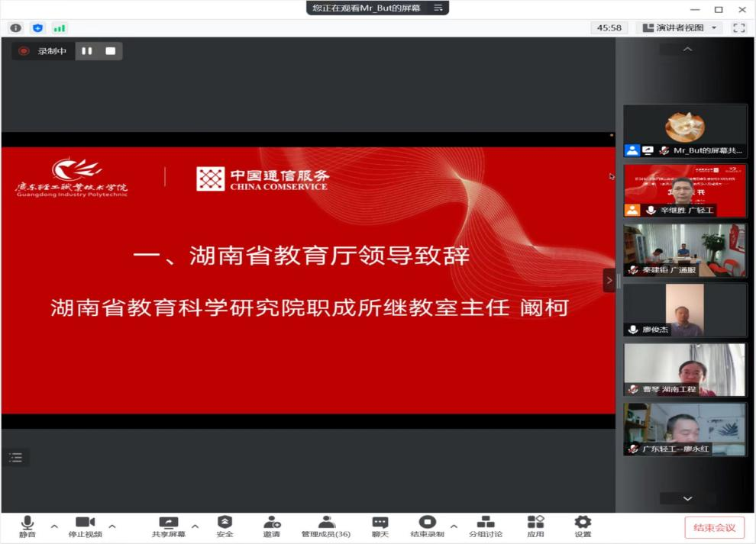Toggle 静音 microphone mute
This screenshot has width=756, height=544.
click(27, 526)
